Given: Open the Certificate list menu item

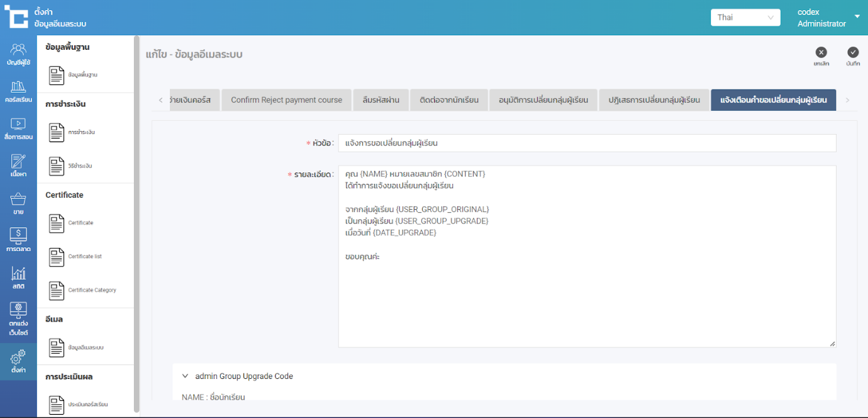Looking at the screenshot, I should point(84,257).
